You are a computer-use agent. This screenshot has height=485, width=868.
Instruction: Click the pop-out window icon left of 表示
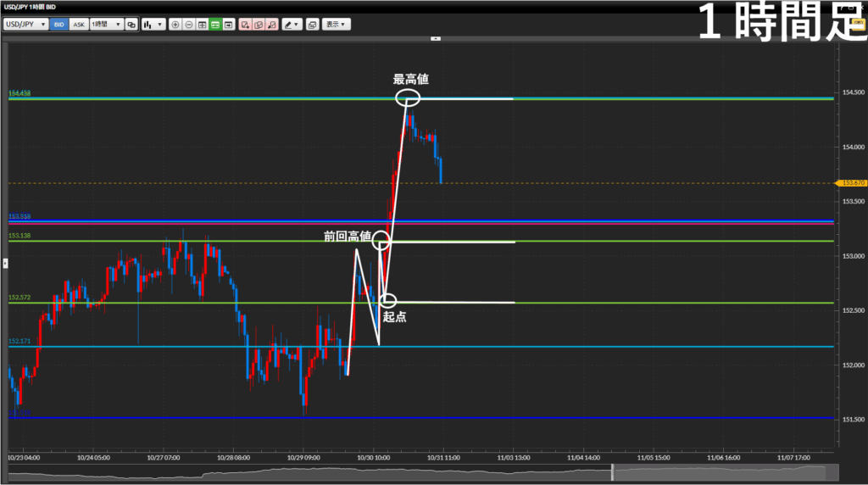312,25
